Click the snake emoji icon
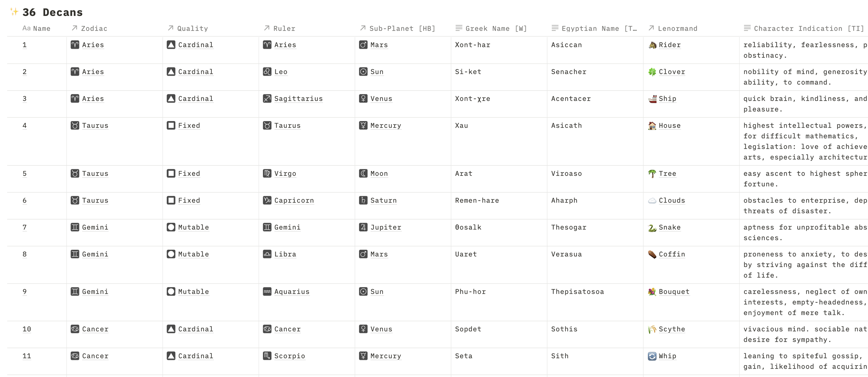Viewport: 868px width, 377px height. (652, 228)
